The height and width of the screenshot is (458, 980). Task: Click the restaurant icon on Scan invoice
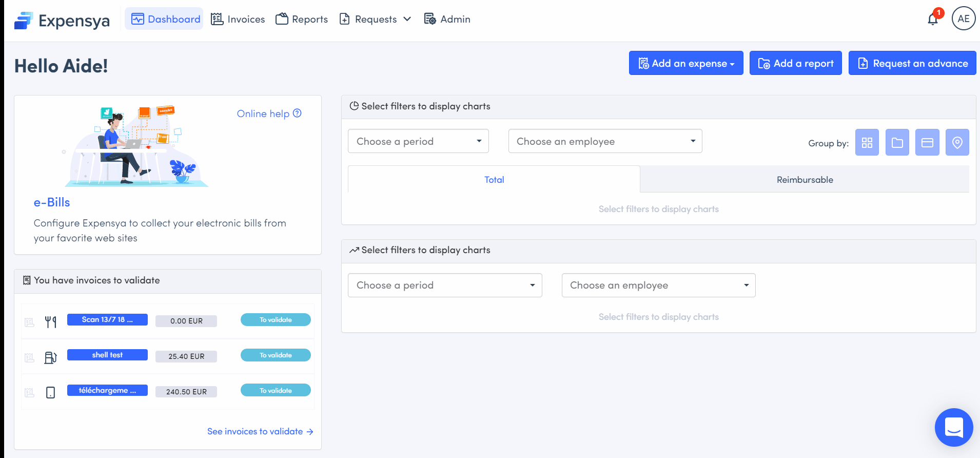click(x=50, y=322)
